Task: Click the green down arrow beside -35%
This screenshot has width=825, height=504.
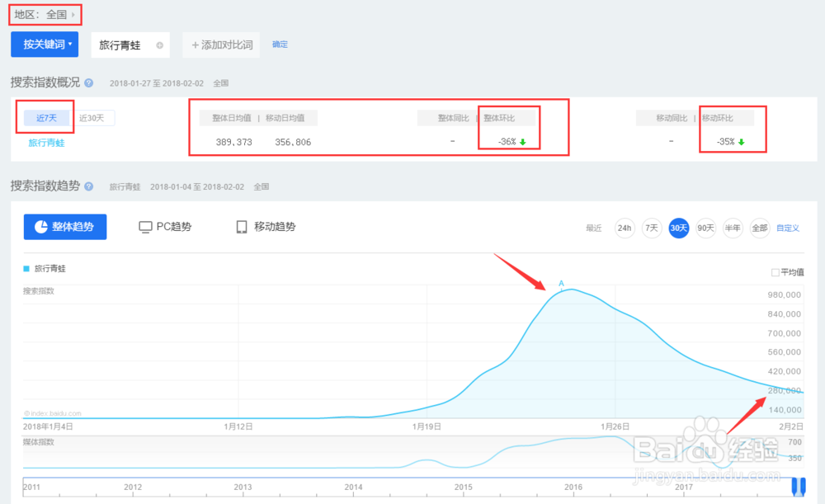Action: click(x=742, y=142)
